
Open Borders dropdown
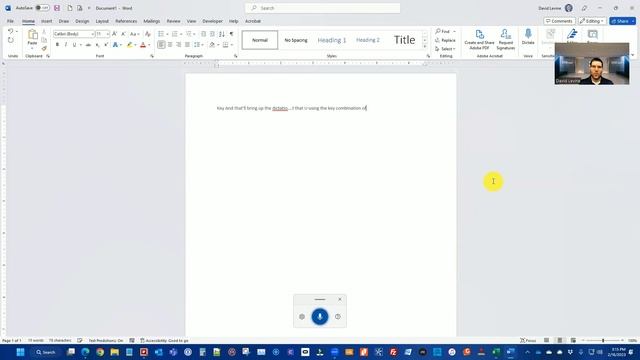tap(228, 44)
